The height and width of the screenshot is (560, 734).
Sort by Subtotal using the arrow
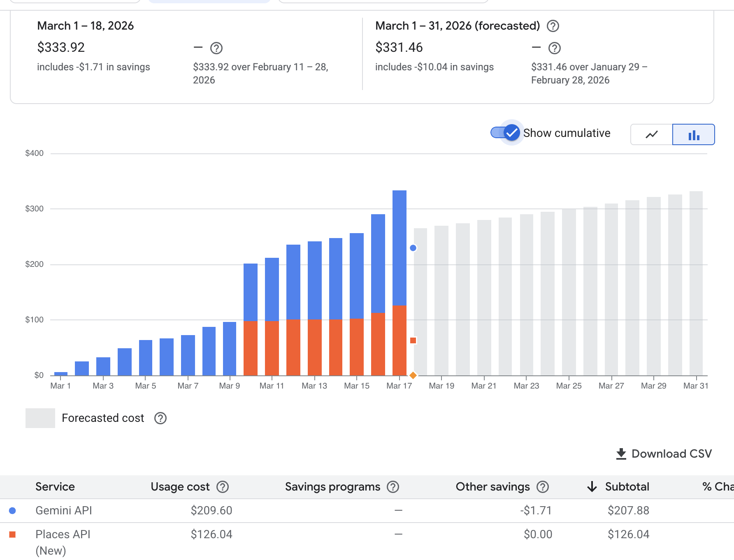(x=592, y=487)
